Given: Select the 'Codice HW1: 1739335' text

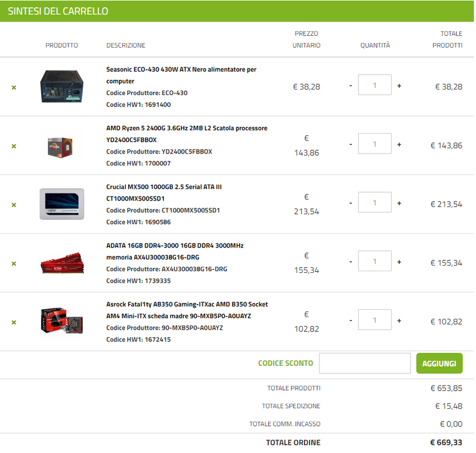Looking at the screenshot, I should coord(139,281).
